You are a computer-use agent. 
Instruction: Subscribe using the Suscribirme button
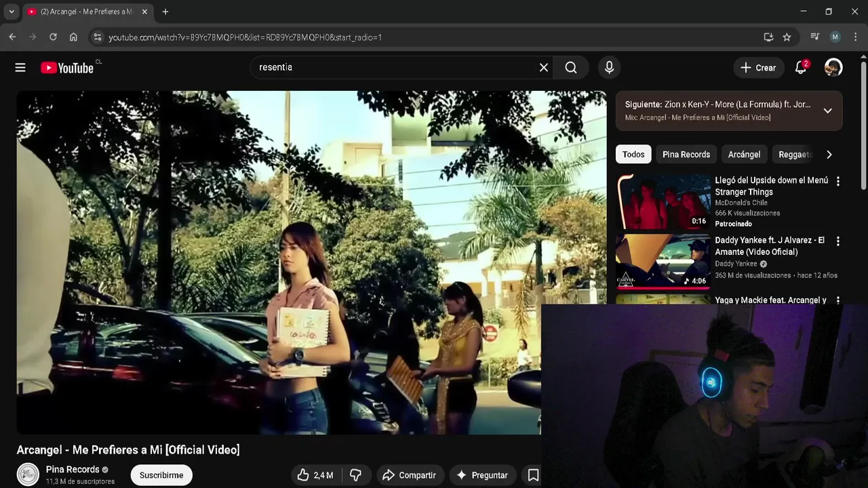coord(161,475)
